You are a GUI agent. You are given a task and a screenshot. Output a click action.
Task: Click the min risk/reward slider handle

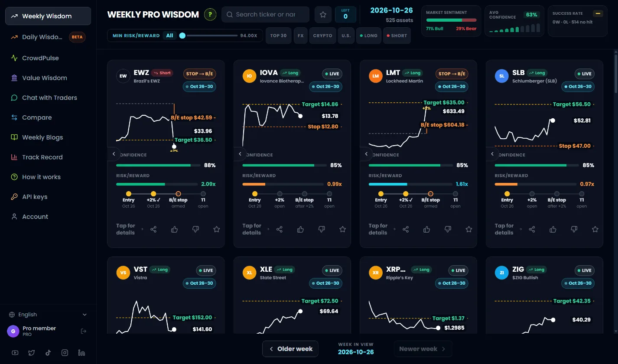click(182, 36)
